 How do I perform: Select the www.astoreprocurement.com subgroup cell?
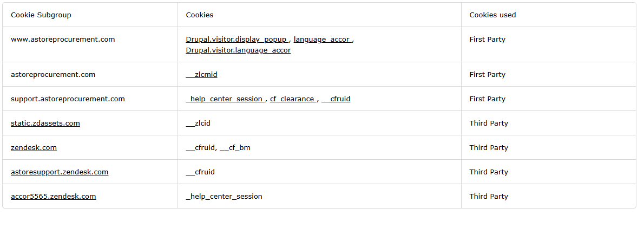click(63, 40)
